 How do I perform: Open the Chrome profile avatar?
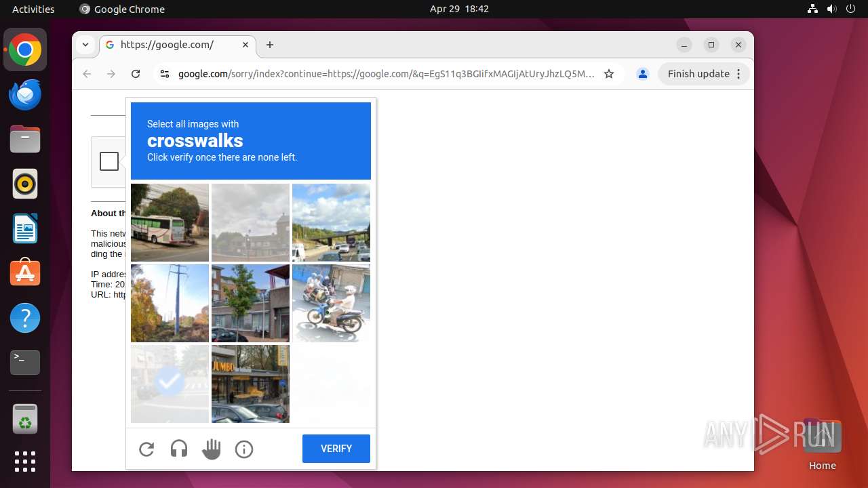coord(643,74)
